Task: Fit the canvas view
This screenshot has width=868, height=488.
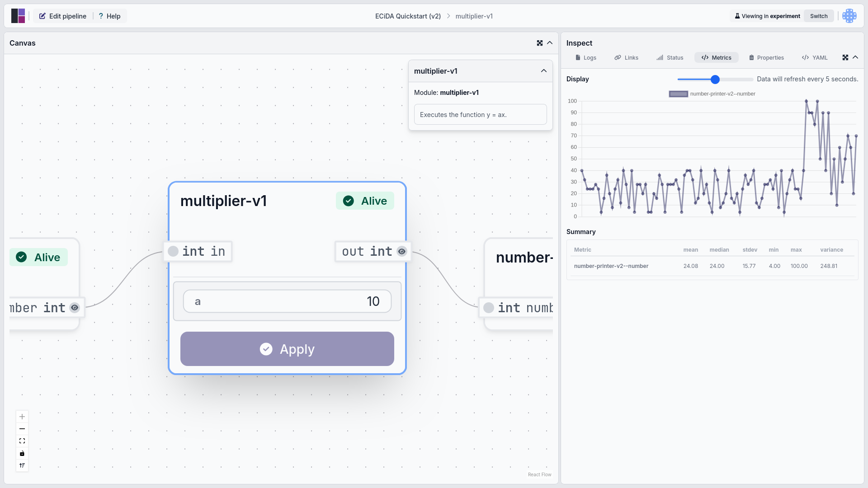Action: pos(22,441)
